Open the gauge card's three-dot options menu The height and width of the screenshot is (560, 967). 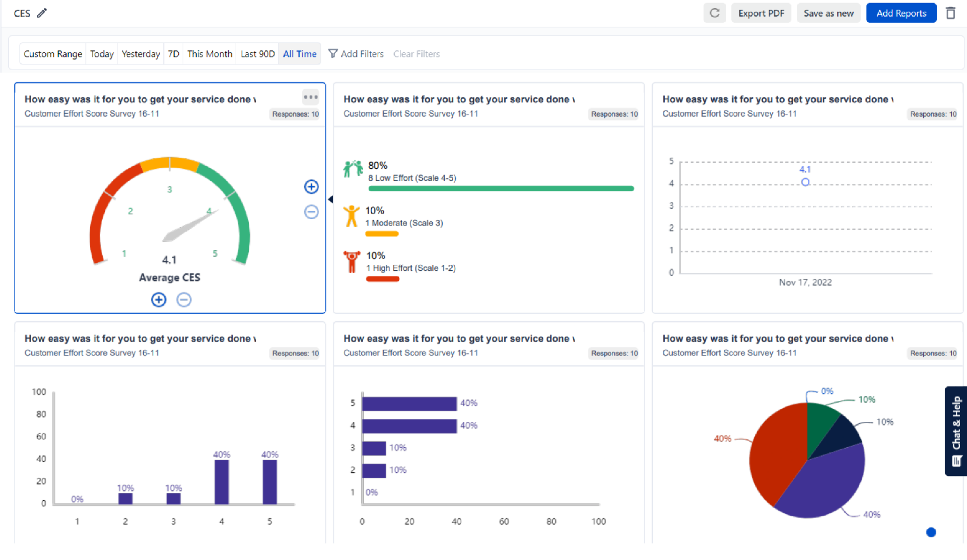tap(311, 97)
